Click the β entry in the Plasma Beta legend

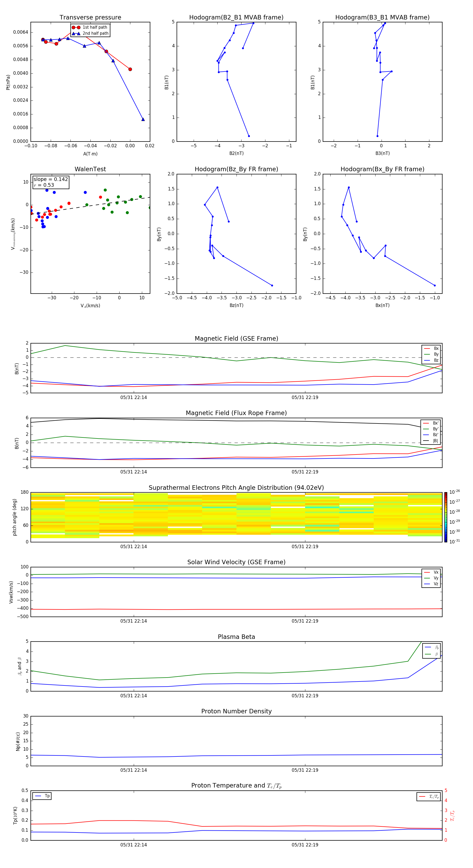[x=431, y=654]
